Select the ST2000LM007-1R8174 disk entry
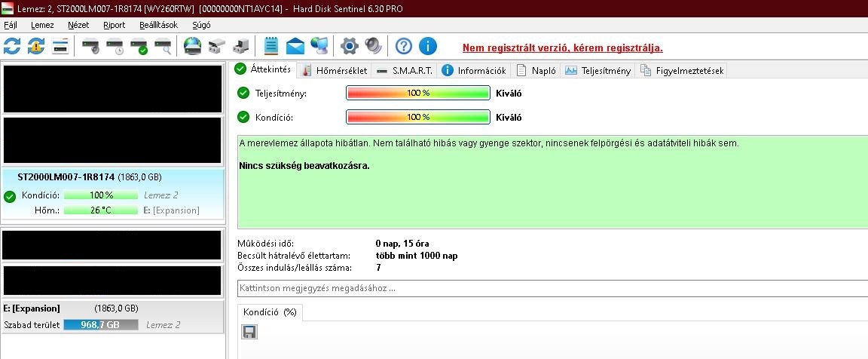This screenshot has width=868, height=359. pos(113,195)
